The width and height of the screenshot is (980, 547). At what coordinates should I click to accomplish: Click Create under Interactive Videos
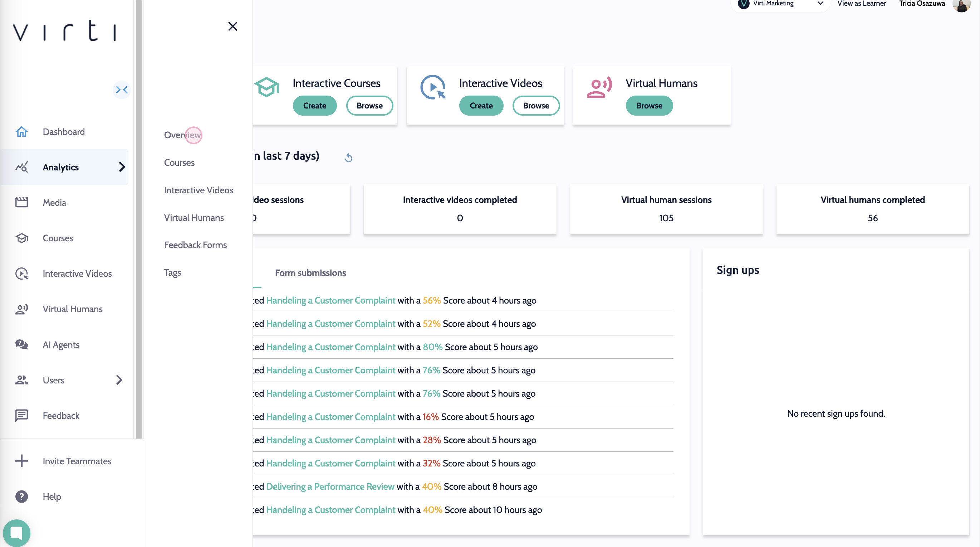pyautogui.click(x=481, y=106)
